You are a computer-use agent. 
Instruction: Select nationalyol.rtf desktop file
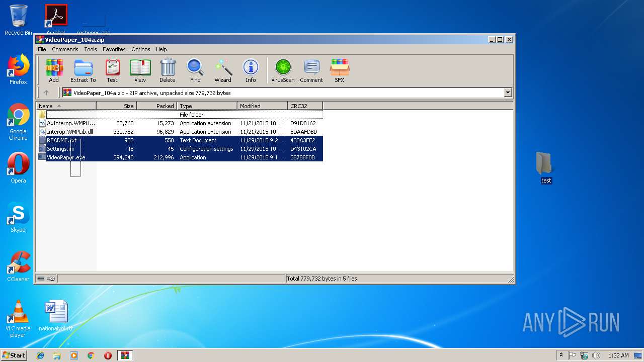(x=56, y=316)
